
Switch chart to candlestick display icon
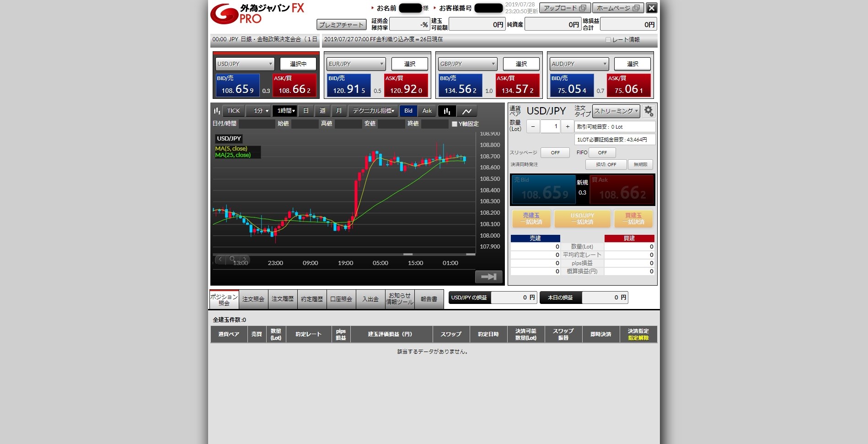447,111
